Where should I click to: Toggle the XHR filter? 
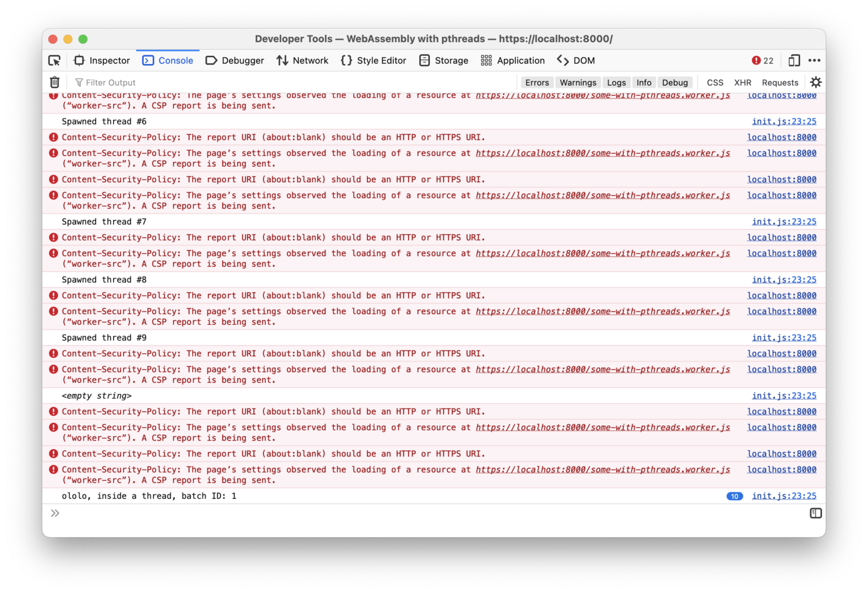pos(742,82)
